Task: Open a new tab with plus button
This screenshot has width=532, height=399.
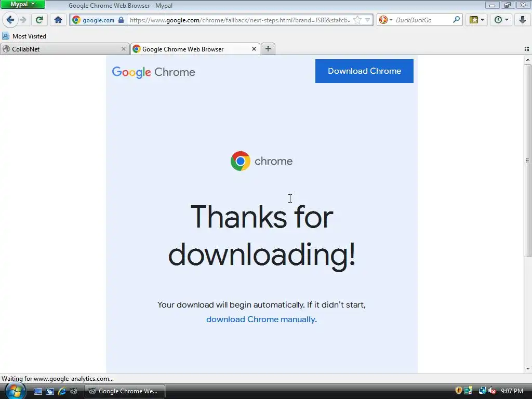Action: [268, 49]
